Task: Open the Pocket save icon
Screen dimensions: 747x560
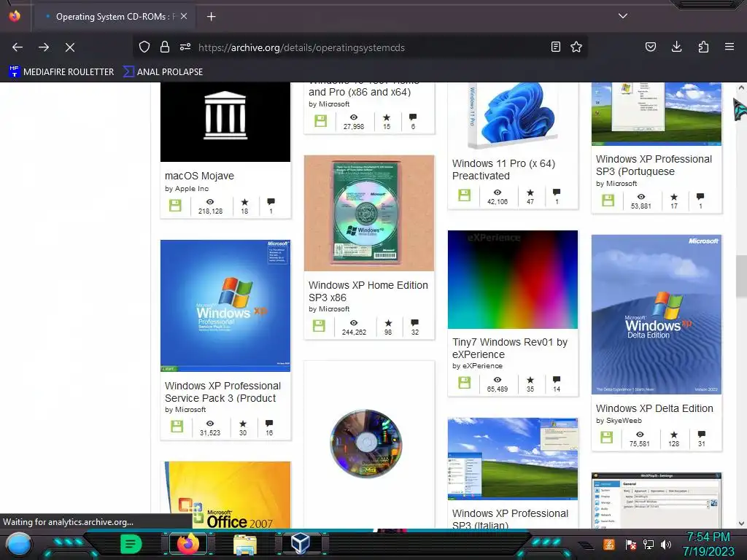Action: click(650, 47)
